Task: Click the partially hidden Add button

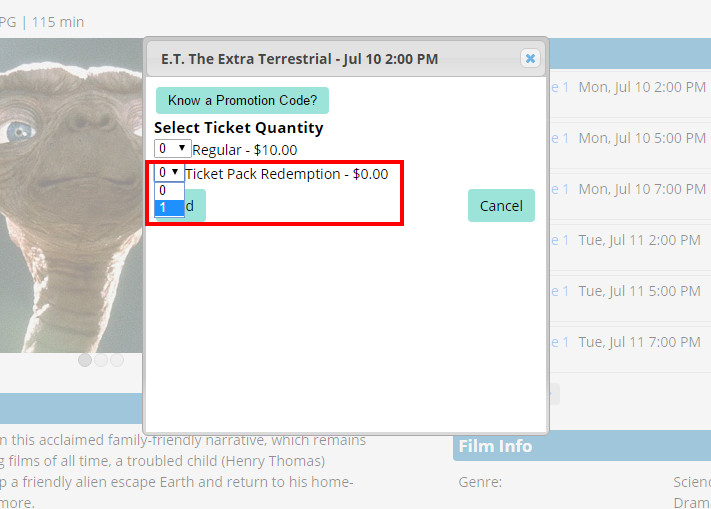Action: [x=195, y=206]
